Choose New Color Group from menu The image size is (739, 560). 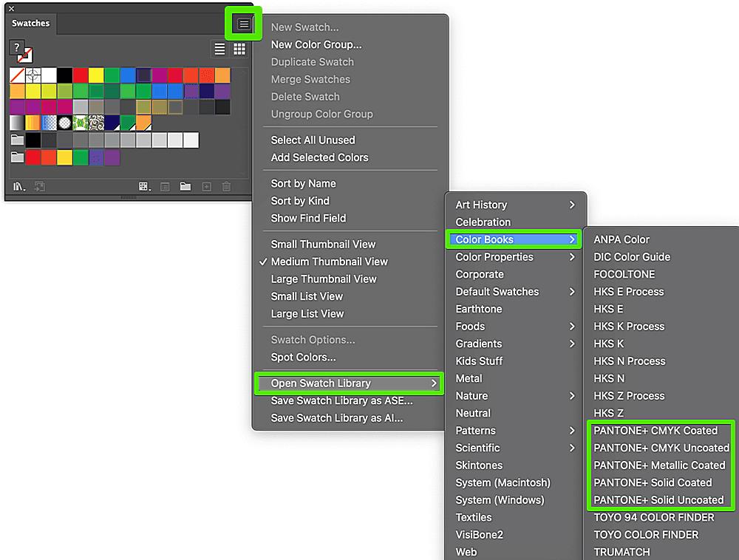[316, 45]
